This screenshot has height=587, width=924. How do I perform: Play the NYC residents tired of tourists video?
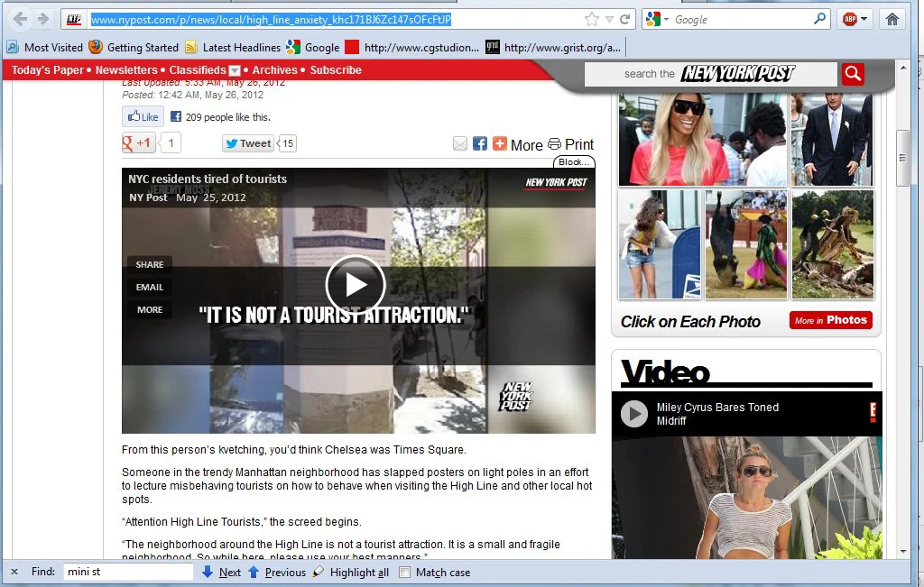pos(356,286)
